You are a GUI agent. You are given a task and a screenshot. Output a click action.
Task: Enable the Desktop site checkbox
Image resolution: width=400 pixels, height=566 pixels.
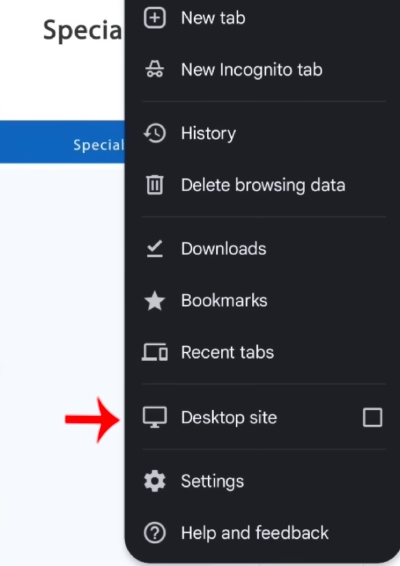373,418
